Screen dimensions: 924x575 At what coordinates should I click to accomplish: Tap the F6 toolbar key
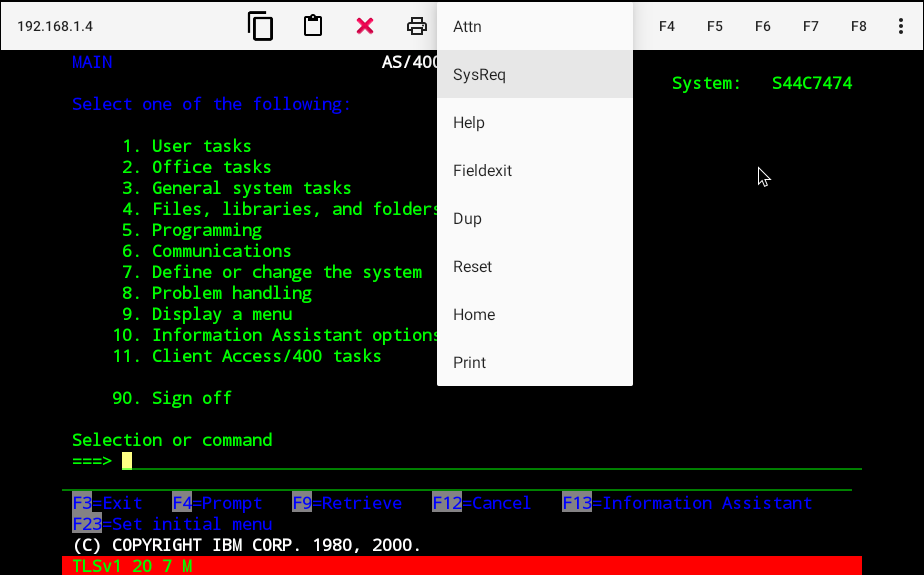[x=763, y=26]
